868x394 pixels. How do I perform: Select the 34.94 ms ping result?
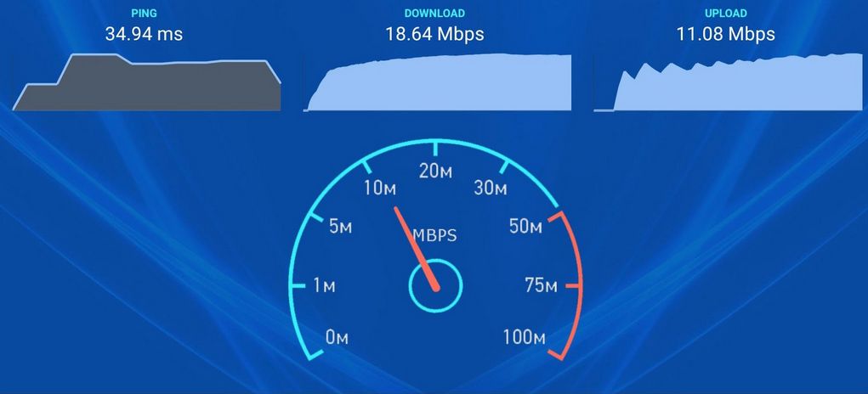click(144, 34)
